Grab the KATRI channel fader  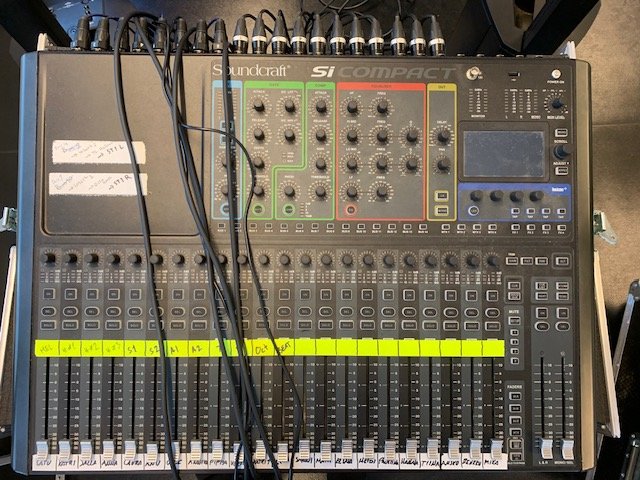pyautogui.click(x=64, y=449)
